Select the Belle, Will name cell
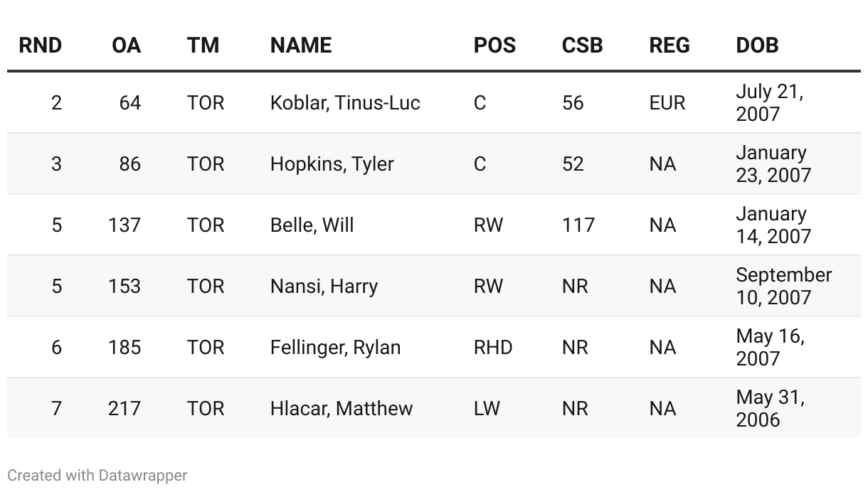This screenshot has width=868, height=492. point(312,225)
